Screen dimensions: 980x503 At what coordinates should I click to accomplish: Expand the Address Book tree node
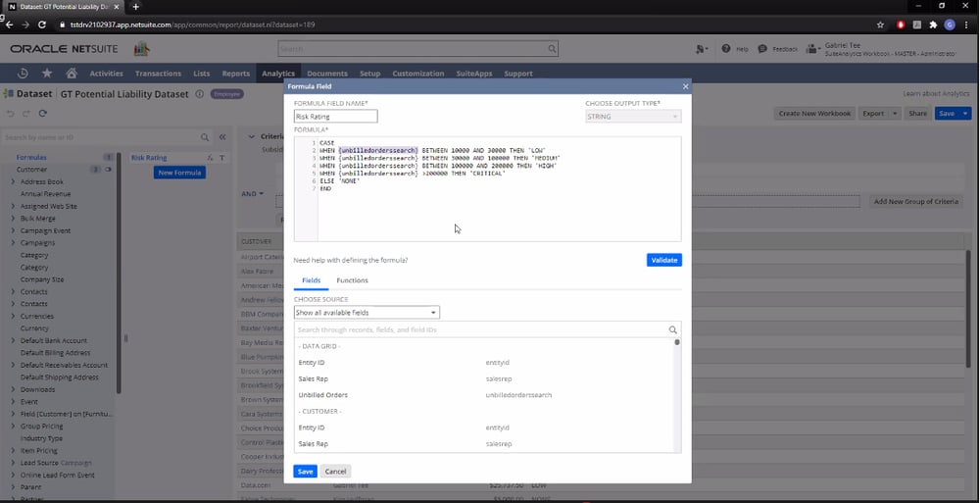tap(13, 182)
